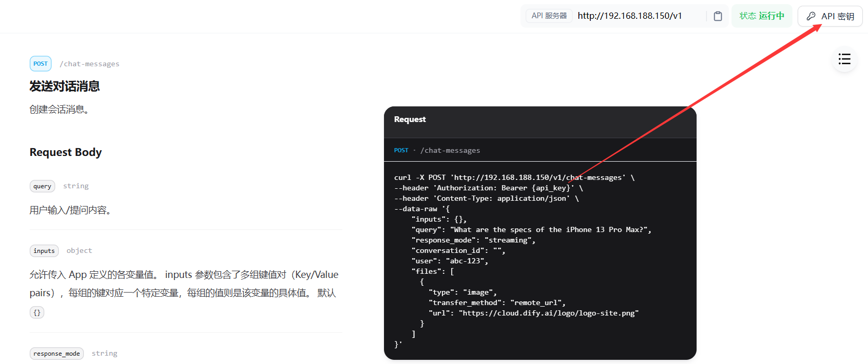This screenshot has width=868, height=364.
Task: Click the blue POST badge above 发送对话消息
Action: pyautogui.click(x=41, y=64)
